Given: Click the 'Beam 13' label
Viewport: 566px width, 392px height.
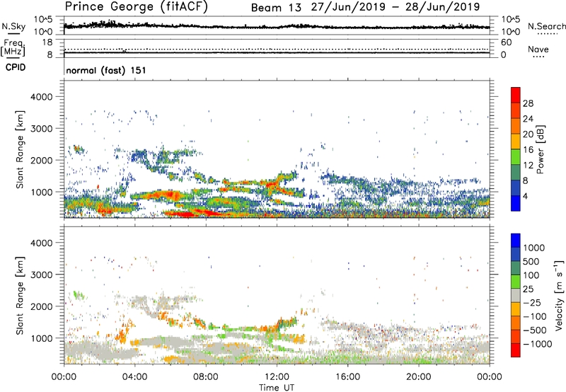Looking at the screenshot, I should [276, 8].
